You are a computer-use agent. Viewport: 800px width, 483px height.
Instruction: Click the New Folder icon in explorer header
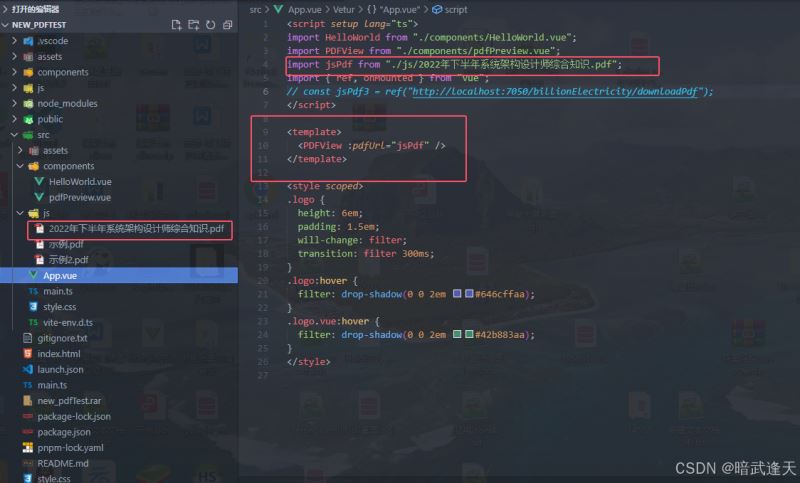pyautogui.click(x=194, y=25)
